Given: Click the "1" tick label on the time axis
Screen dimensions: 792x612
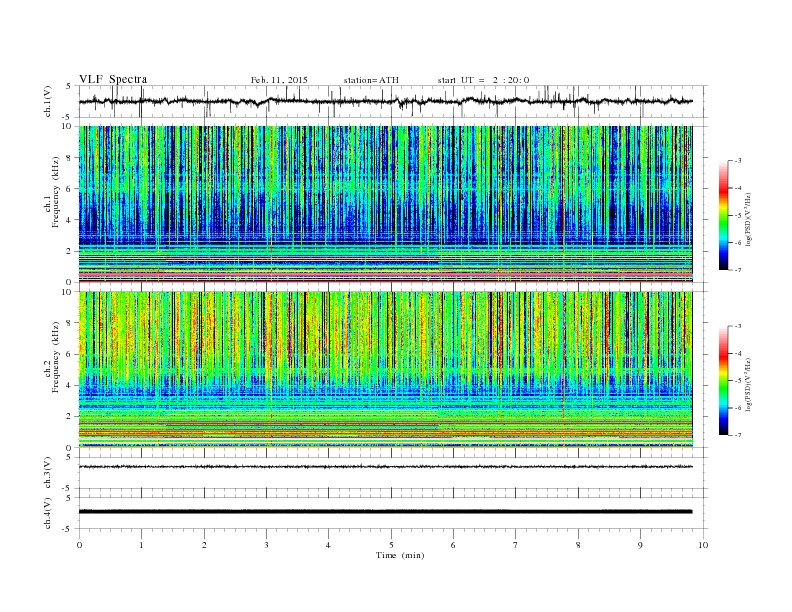Looking at the screenshot, I should pyautogui.click(x=141, y=545).
